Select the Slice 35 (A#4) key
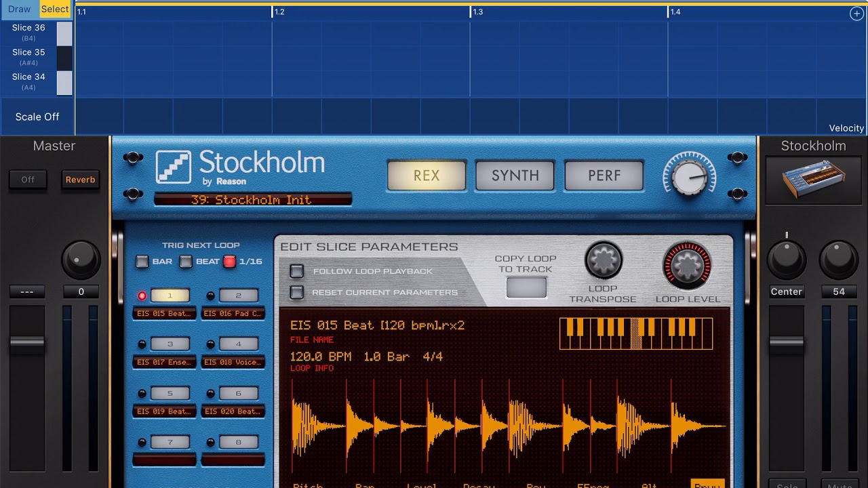This screenshot has height=488, width=868. click(64, 58)
